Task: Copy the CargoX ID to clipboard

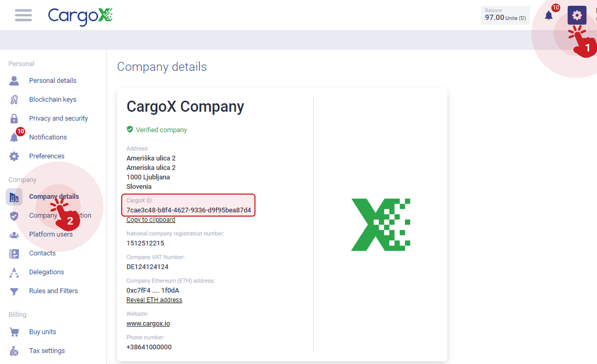Action: pyautogui.click(x=151, y=220)
